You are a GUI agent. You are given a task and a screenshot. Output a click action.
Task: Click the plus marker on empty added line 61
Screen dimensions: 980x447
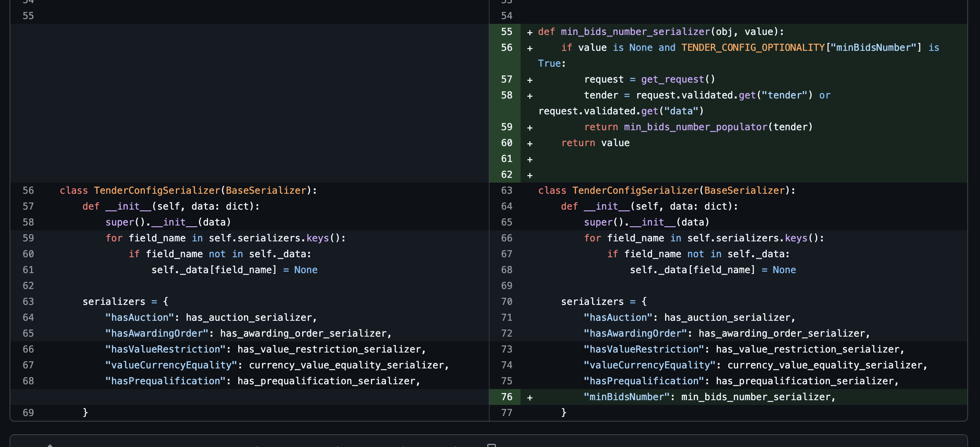tap(530, 159)
